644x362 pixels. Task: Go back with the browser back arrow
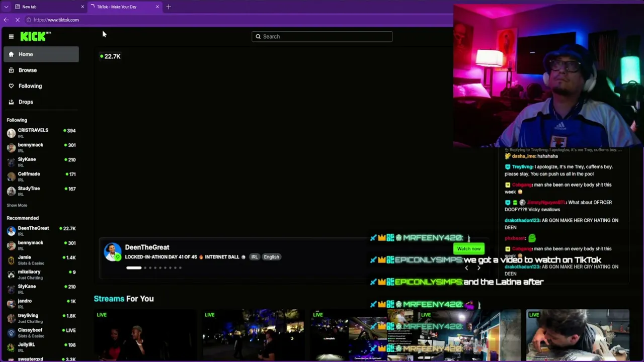point(6,20)
